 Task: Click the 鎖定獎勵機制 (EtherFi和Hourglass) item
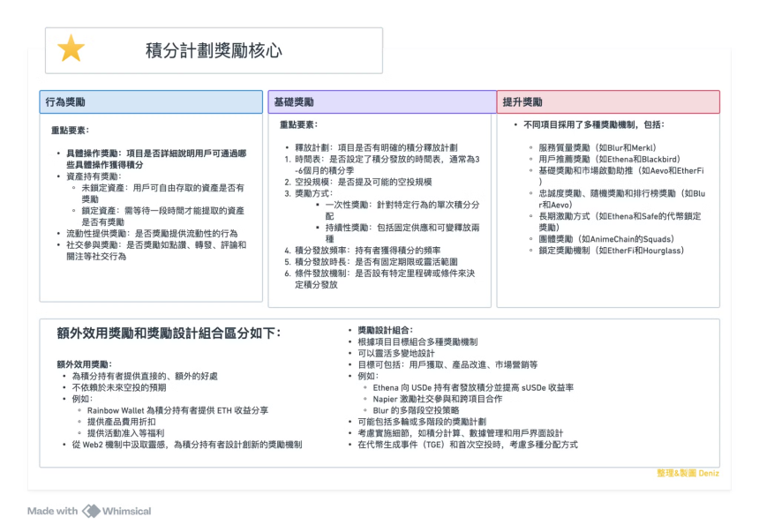point(612,251)
